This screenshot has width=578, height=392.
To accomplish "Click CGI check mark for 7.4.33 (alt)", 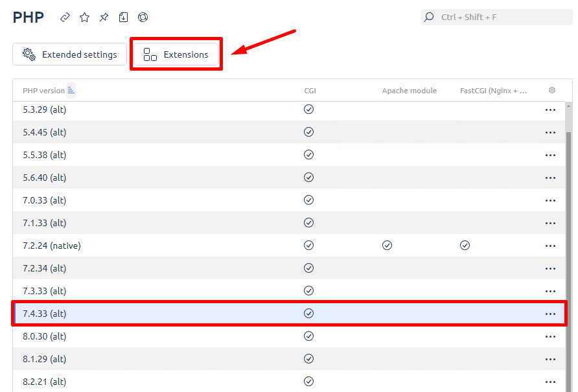I will [308, 313].
